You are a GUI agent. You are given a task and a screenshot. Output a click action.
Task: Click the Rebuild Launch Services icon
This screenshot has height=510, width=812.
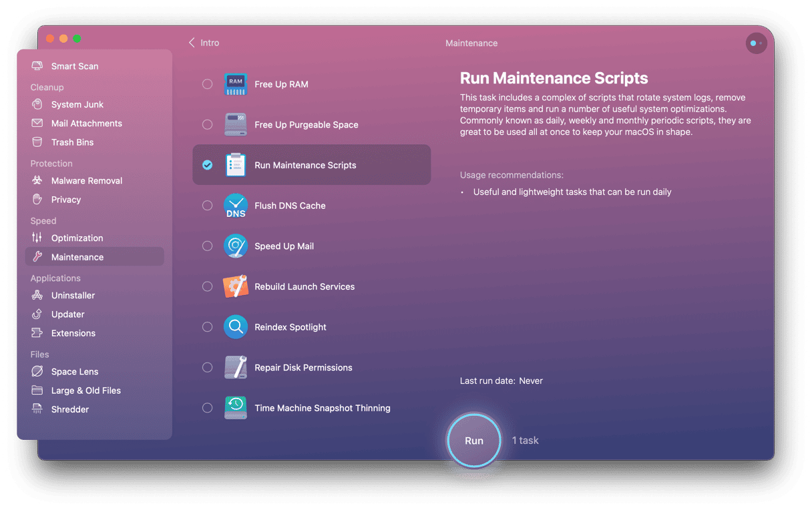pos(236,286)
